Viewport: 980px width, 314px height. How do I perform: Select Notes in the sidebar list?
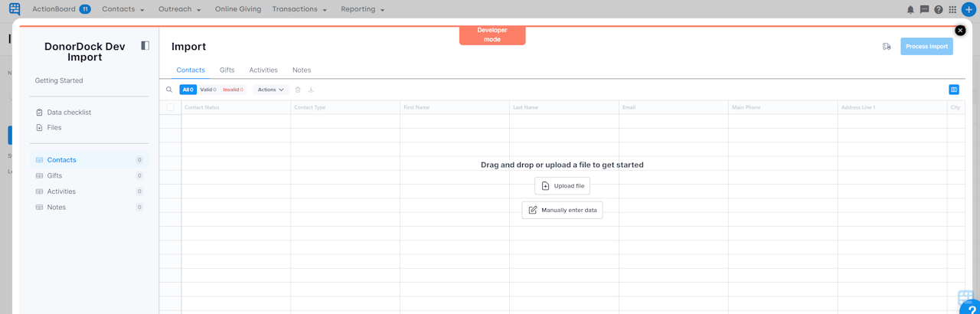tap(89, 208)
